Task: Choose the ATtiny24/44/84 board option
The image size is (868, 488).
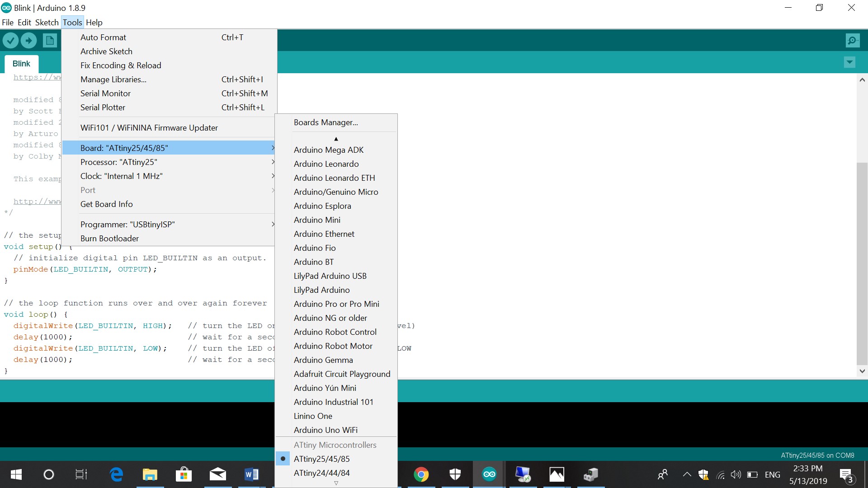Action: [321, 473]
